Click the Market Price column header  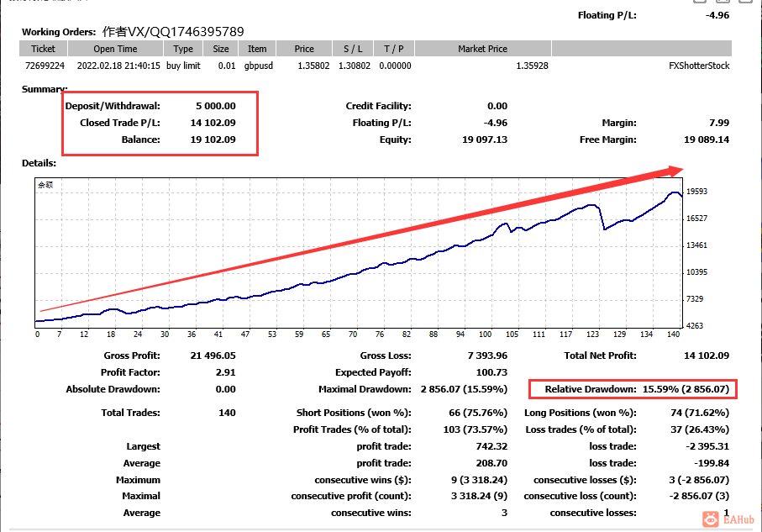pos(482,49)
